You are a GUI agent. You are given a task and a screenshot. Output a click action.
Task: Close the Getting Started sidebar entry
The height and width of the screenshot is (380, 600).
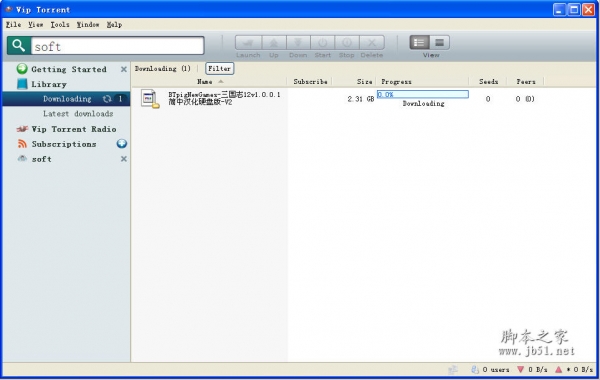coord(124,69)
